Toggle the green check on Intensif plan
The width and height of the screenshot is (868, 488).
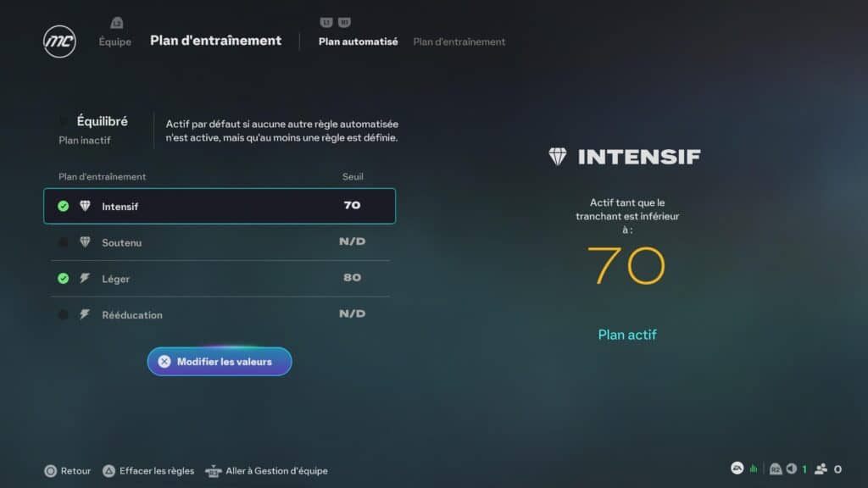coord(64,206)
